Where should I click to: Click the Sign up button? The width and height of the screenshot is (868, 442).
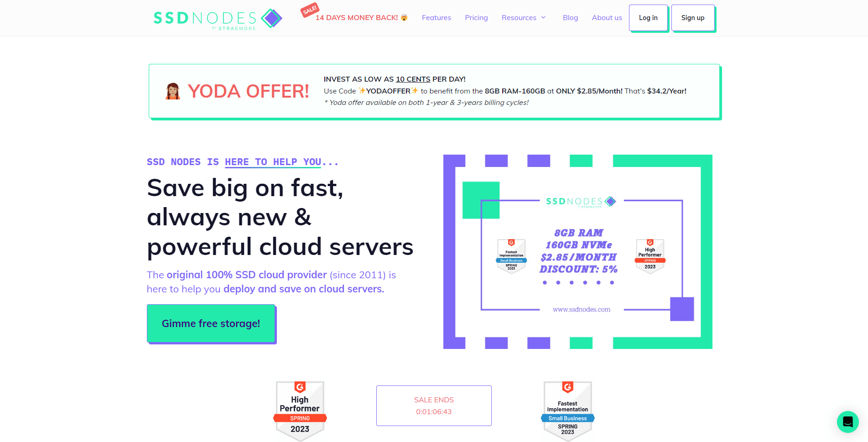(x=693, y=18)
